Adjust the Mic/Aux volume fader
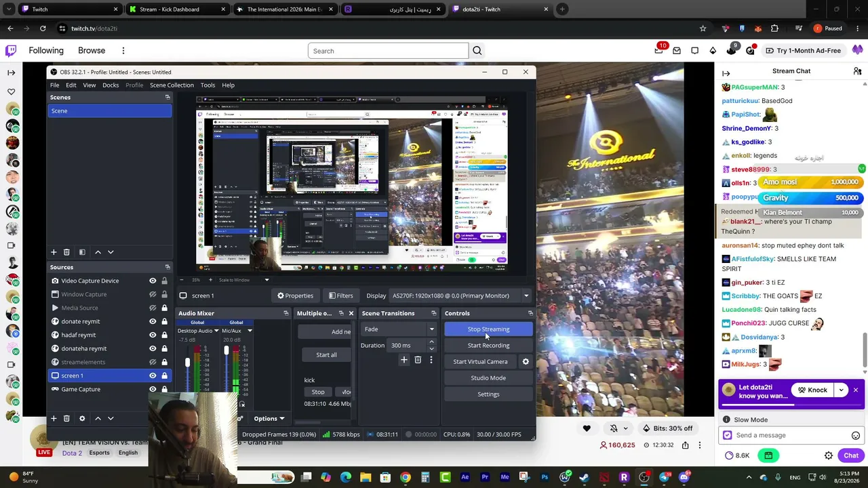 pyautogui.click(x=226, y=350)
